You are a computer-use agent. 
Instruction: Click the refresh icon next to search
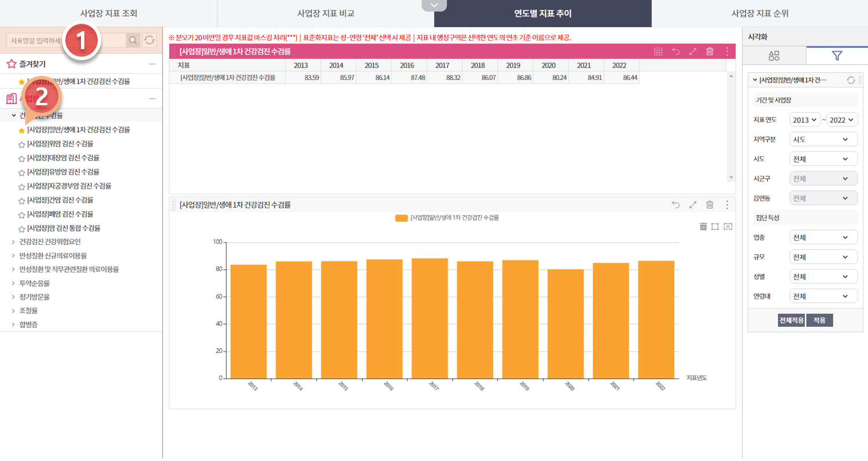(x=149, y=40)
